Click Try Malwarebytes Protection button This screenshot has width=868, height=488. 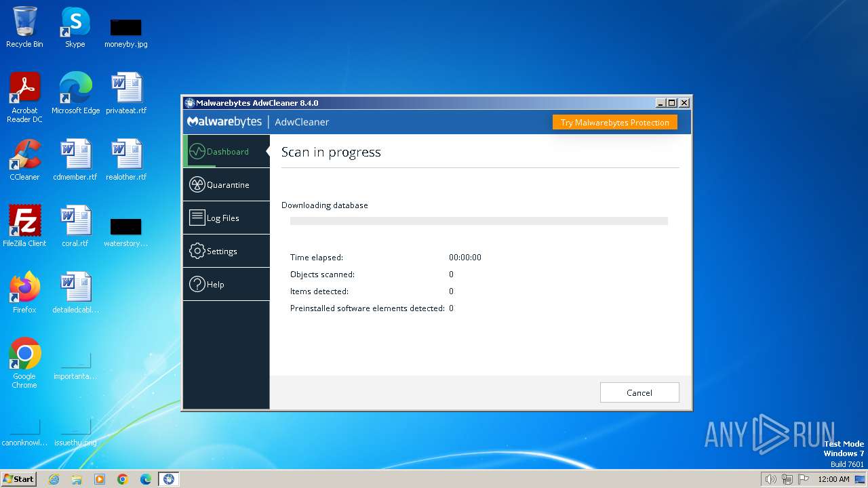(x=614, y=122)
